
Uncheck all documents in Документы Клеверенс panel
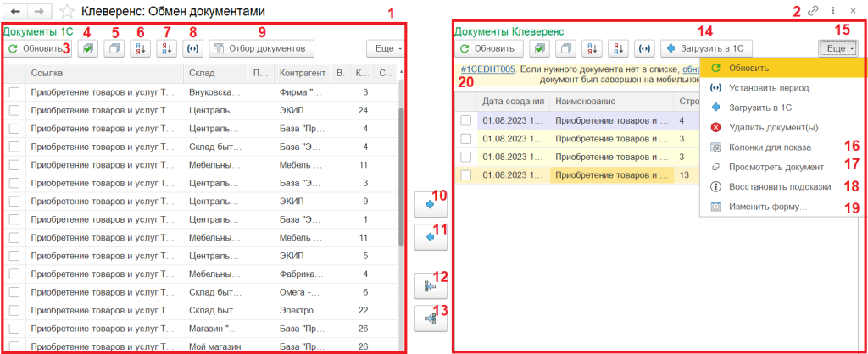point(565,48)
